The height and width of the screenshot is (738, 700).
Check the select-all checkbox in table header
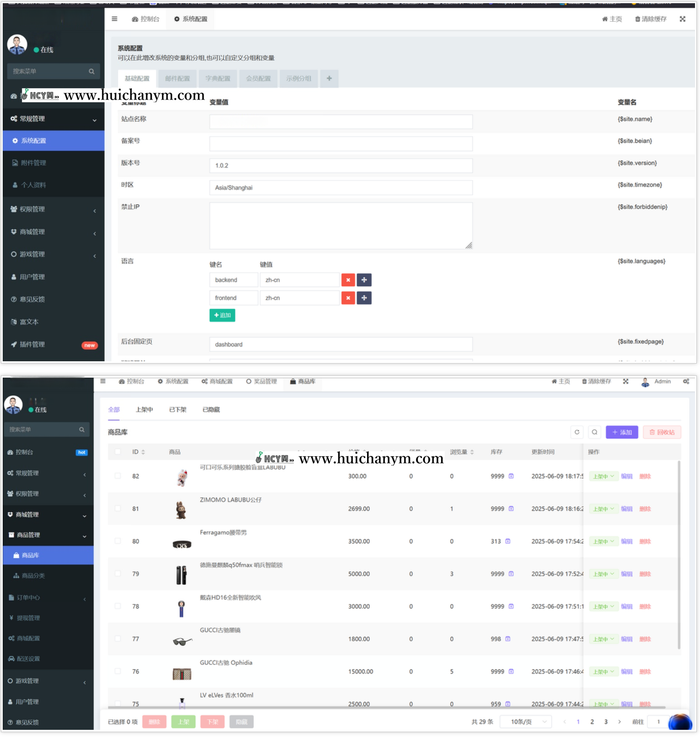coord(118,452)
